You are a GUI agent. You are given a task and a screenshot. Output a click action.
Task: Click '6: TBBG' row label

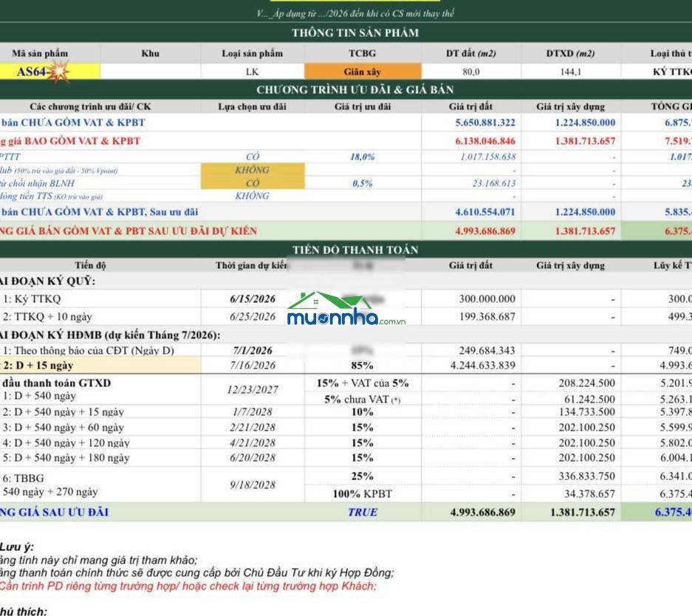click(24, 479)
